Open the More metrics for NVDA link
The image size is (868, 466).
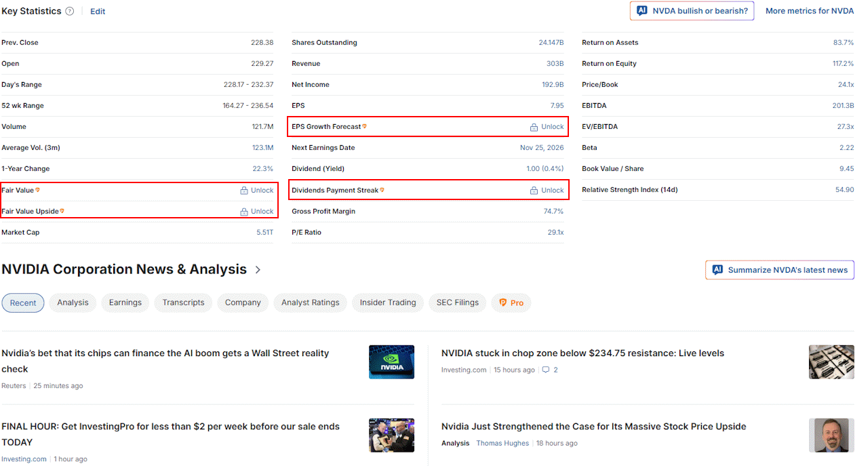[x=810, y=11]
